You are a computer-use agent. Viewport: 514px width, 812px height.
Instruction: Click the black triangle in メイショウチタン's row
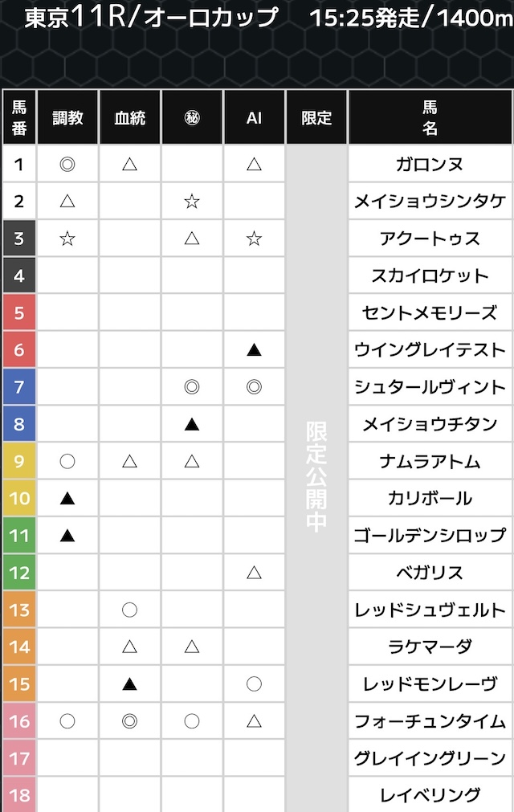tap(192, 423)
